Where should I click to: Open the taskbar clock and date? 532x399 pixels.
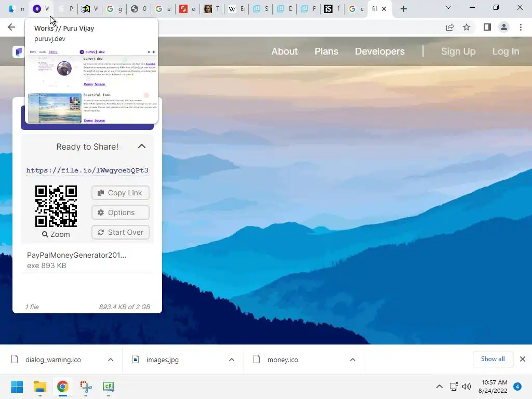coord(493,387)
